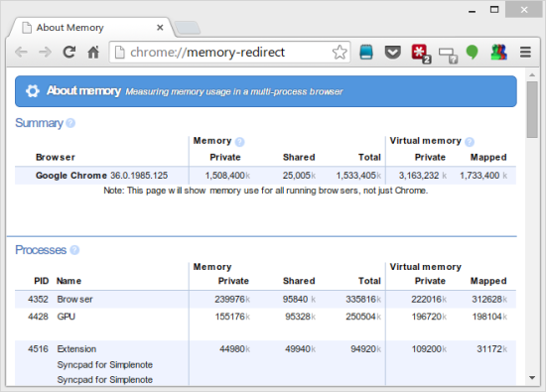Click the 94920k total value for Extension
Image resolution: width=546 pixels, height=392 pixels.
(x=365, y=349)
